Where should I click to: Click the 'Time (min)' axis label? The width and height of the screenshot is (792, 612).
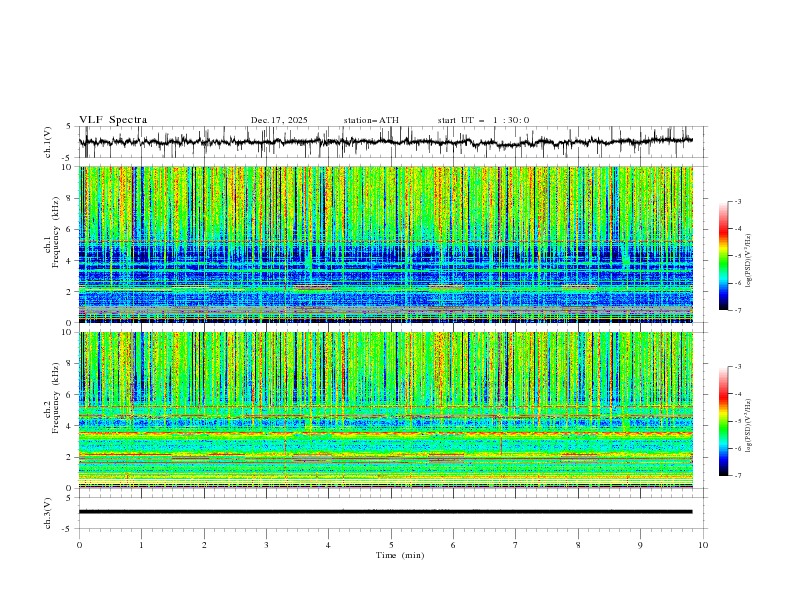(x=400, y=555)
